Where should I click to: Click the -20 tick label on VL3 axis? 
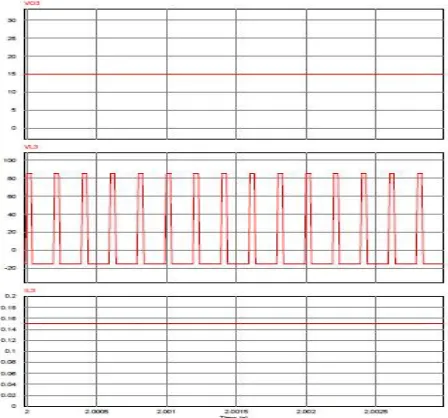coord(11,268)
